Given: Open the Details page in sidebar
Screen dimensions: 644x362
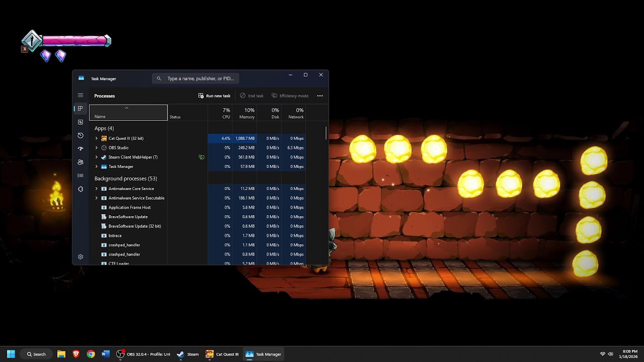Looking at the screenshot, I should tap(80, 175).
